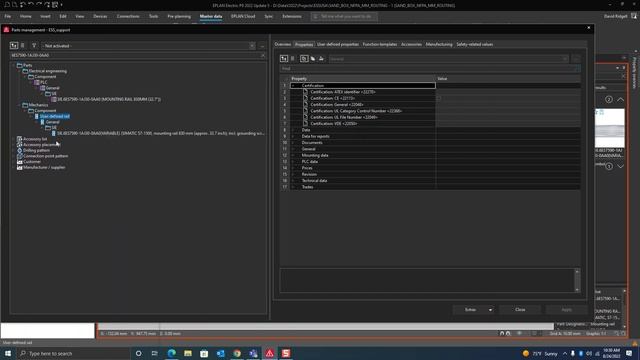Open File Explorer from taskbar
Viewport: 640px width, 360px height.
tap(188, 353)
